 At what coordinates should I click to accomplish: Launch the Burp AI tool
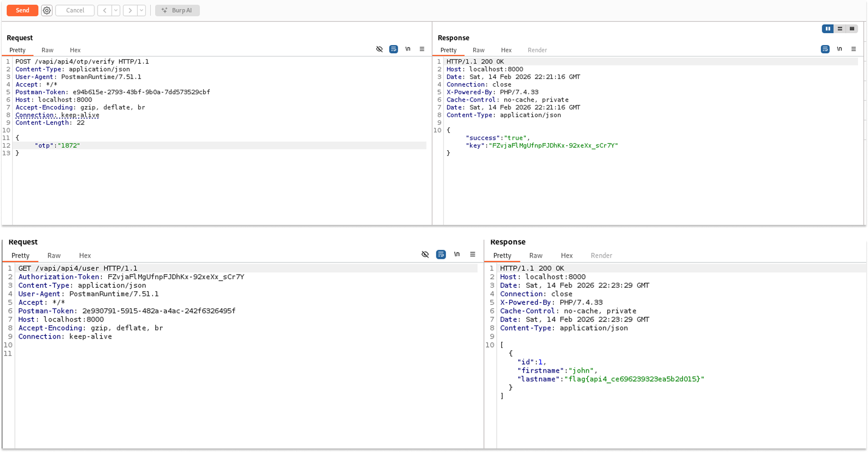177,10
